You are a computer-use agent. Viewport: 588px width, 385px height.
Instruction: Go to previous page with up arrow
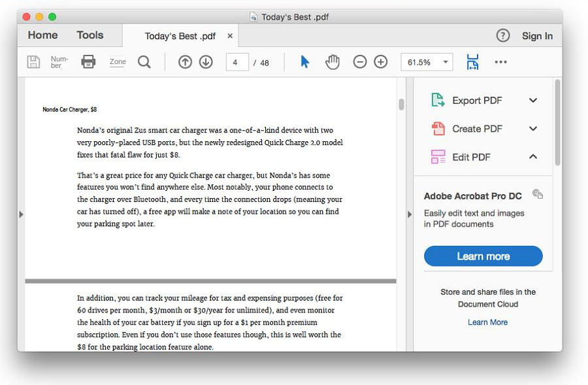185,62
